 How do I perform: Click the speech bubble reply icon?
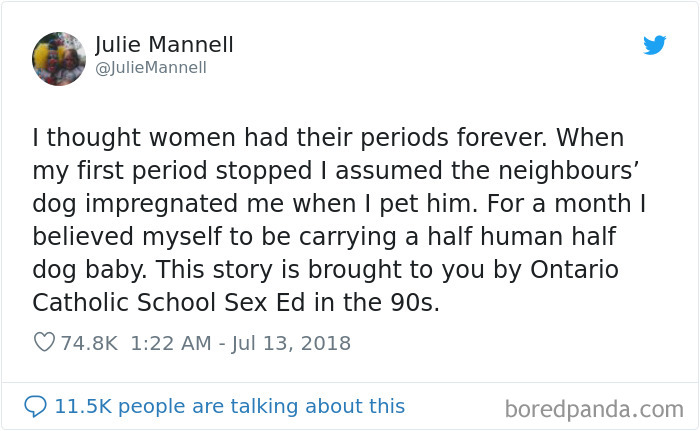(36, 406)
